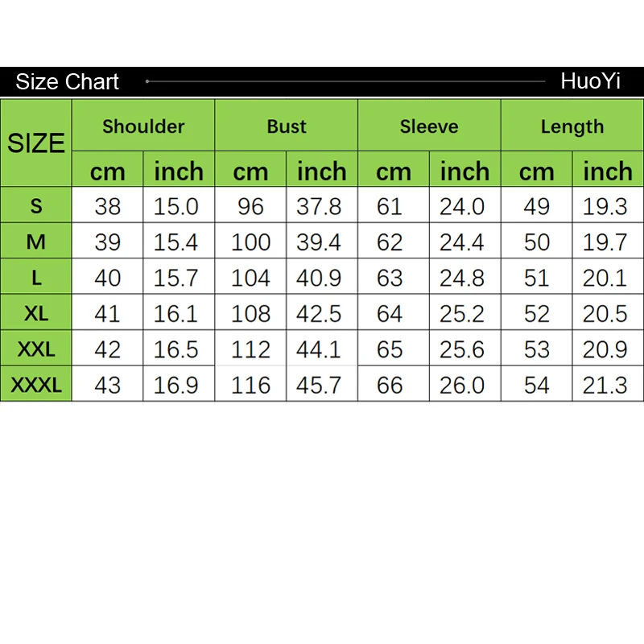Click the HuoYi brand name
Viewport: 644px width, 644px height.
590,81
